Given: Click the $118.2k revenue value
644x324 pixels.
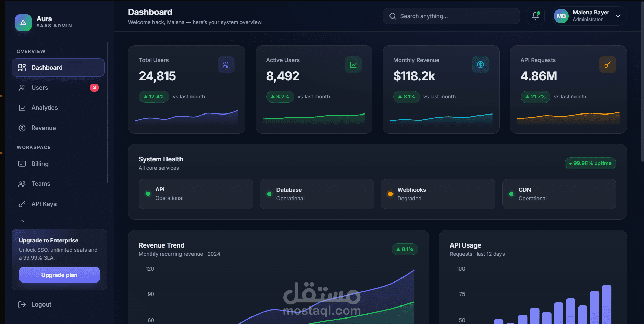Looking at the screenshot, I should [x=414, y=76].
